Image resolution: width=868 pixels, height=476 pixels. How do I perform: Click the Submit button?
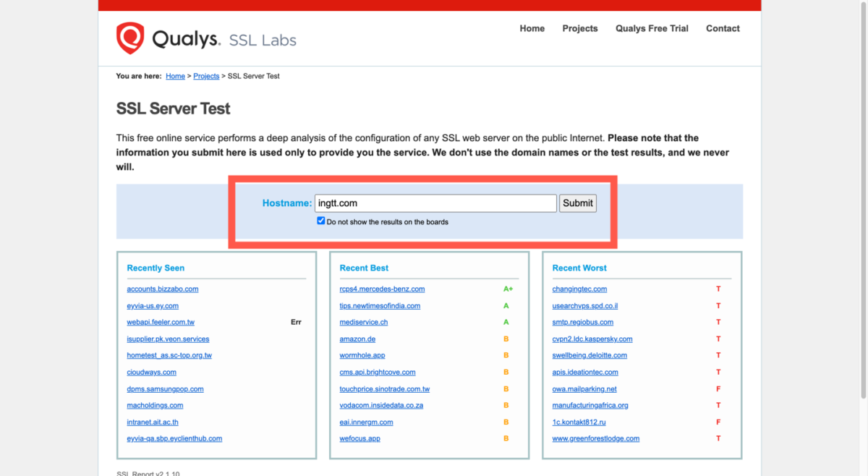(x=578, y=203)
